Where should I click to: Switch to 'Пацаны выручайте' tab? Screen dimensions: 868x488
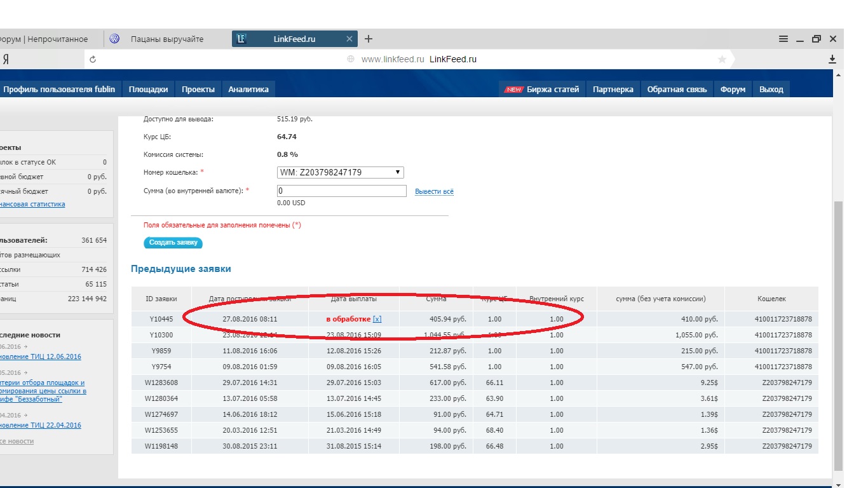coord(166,39)
